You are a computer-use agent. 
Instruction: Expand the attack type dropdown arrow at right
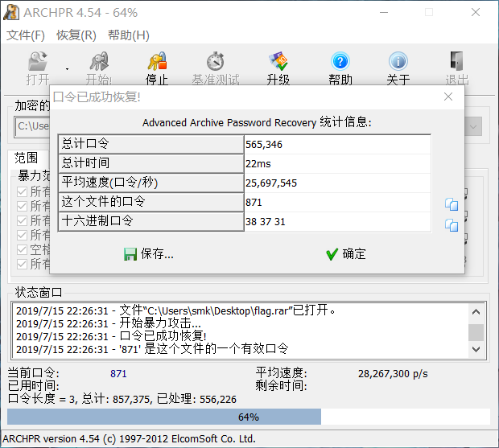(473, 126)
